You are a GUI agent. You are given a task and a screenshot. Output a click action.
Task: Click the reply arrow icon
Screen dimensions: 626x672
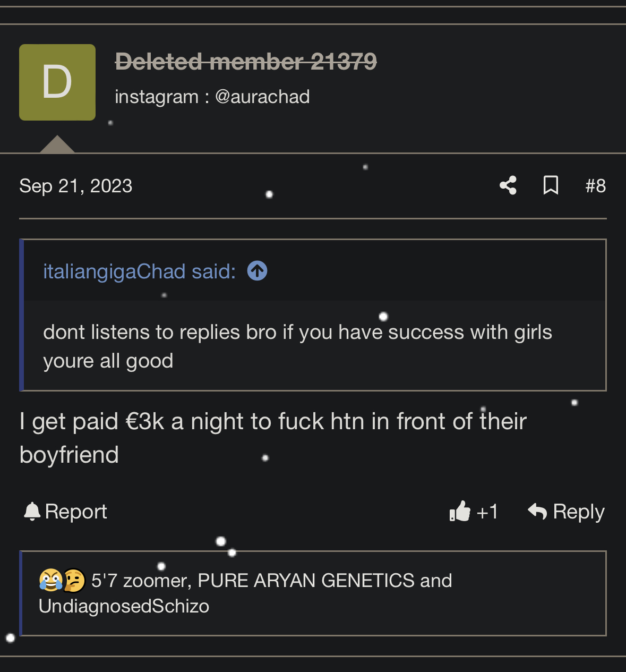(x=537, y=511)
